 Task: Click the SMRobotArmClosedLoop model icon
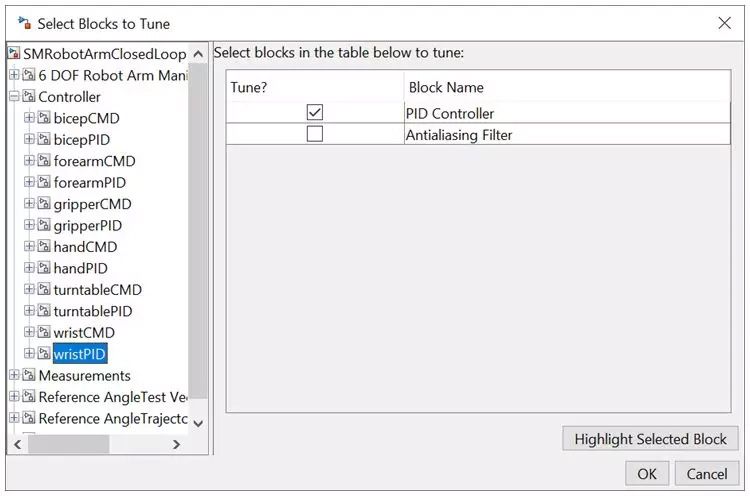(14, 54)
